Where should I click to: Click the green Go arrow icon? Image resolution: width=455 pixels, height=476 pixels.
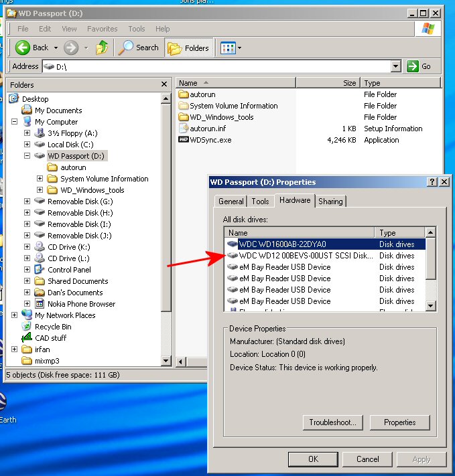(x=412, y=66)
